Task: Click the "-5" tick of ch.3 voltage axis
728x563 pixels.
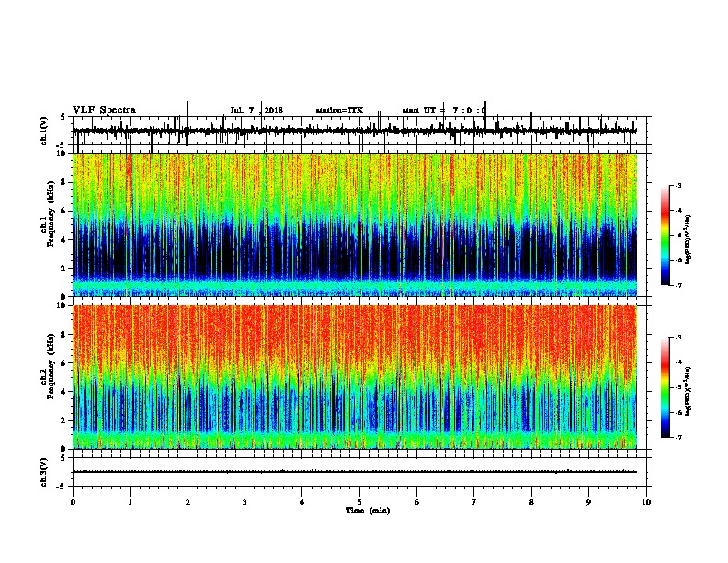Action: pos(63,487)
